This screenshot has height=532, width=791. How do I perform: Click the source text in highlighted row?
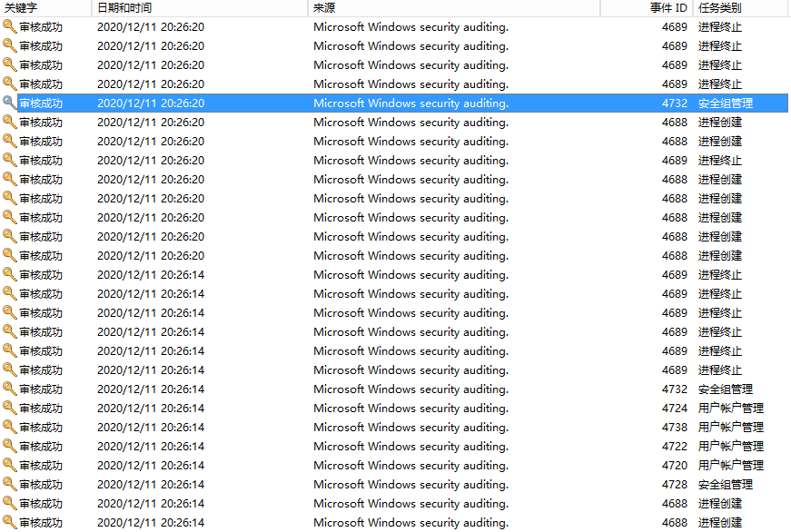[410, 103]
